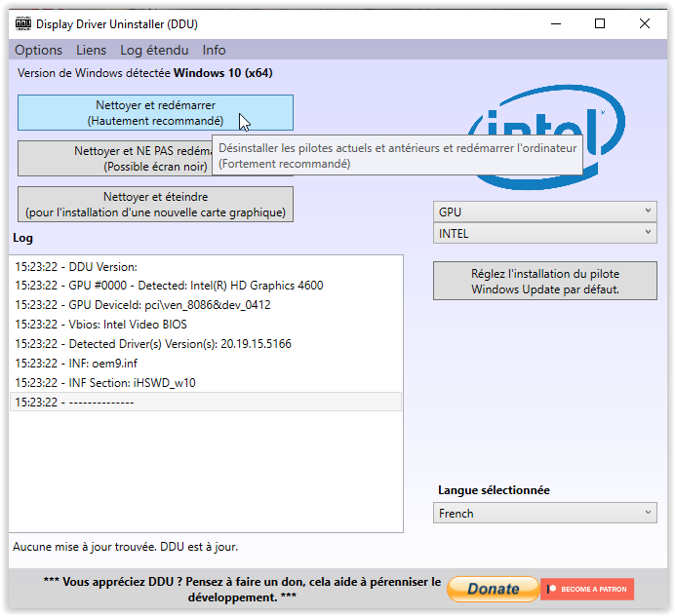Click the DDU app icon in title bar
Viewport: 675px width, 616px height.
23,23
